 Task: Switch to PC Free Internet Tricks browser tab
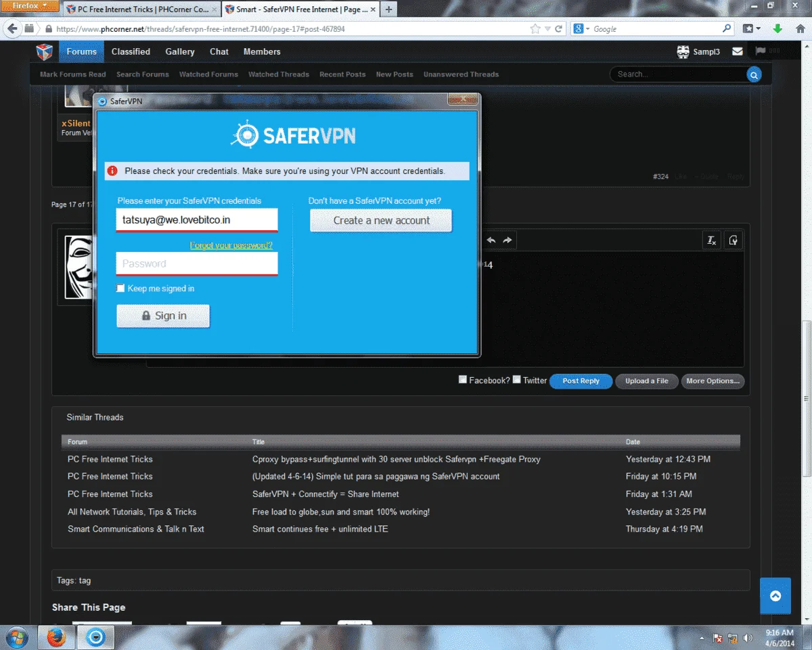(x=142, y=9)
